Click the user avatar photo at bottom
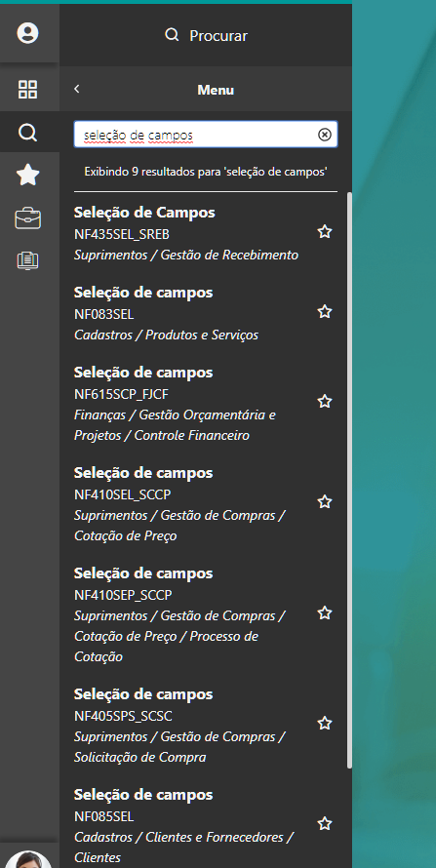 [27, 859]
